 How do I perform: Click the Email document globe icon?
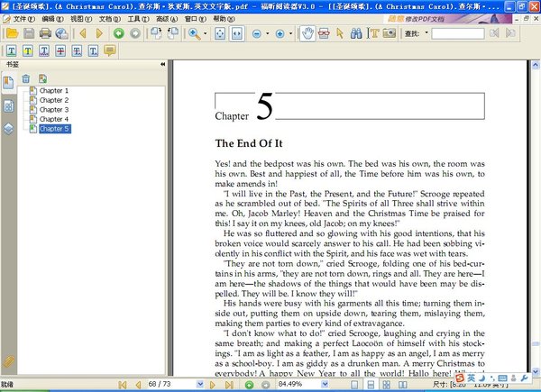click(x=62, y=33)
